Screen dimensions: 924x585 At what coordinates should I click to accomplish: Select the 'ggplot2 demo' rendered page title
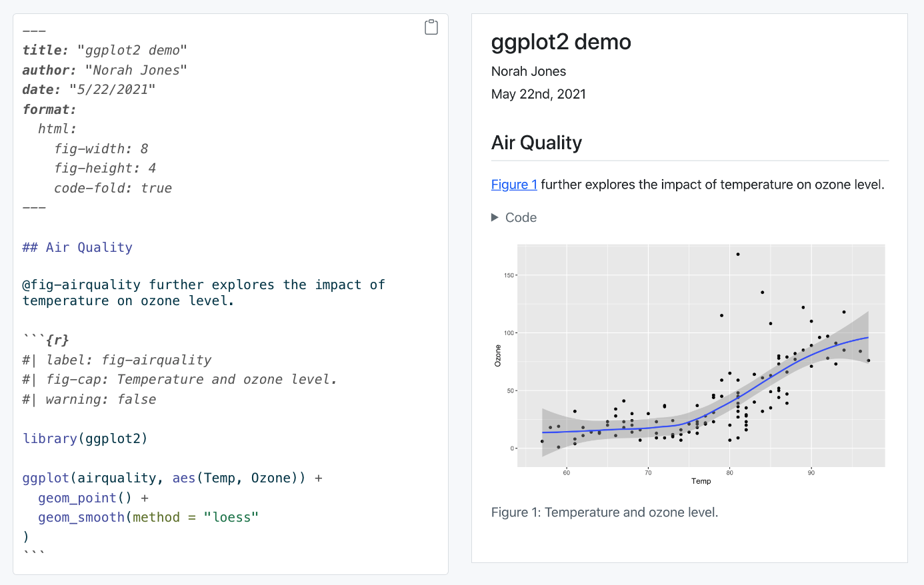point(561,42)
